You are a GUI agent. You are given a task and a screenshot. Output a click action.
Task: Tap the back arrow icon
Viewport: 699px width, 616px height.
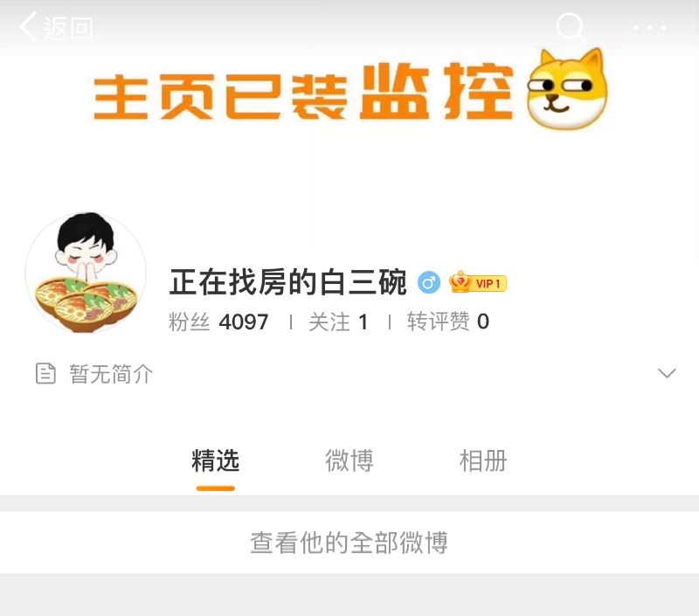tap(28, 27)
